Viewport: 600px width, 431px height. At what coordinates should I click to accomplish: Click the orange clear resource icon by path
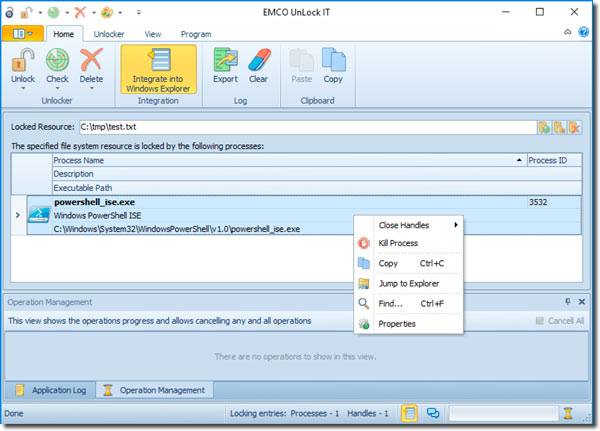574,127
